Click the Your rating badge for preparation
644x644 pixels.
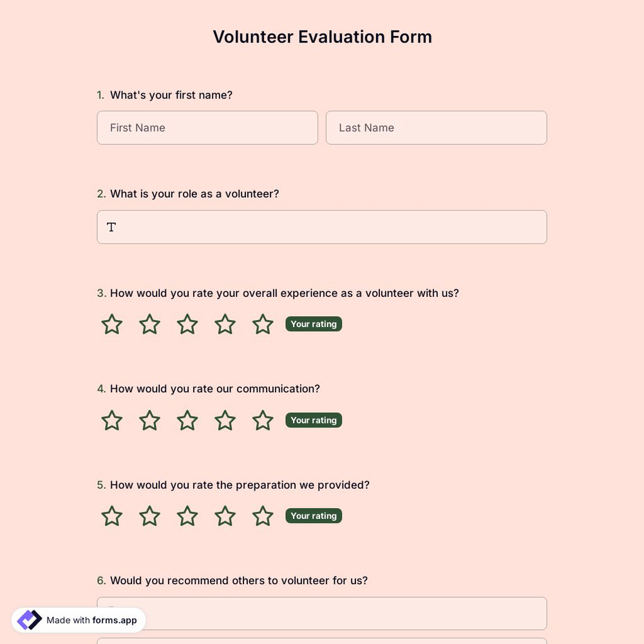click(x=314, y=516)
